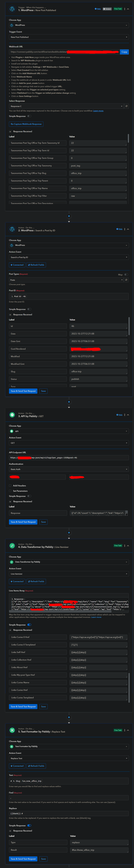Add a step after step 2 with plus icon

point(69,402)
